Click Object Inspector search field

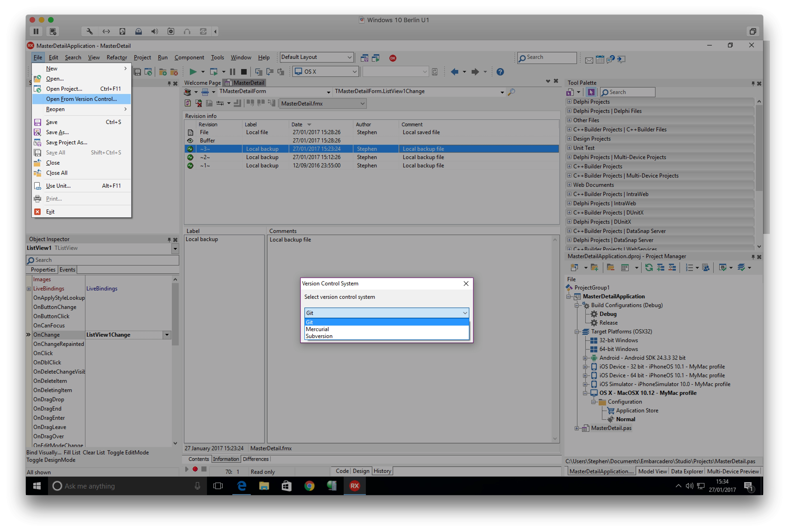(103, 260)
